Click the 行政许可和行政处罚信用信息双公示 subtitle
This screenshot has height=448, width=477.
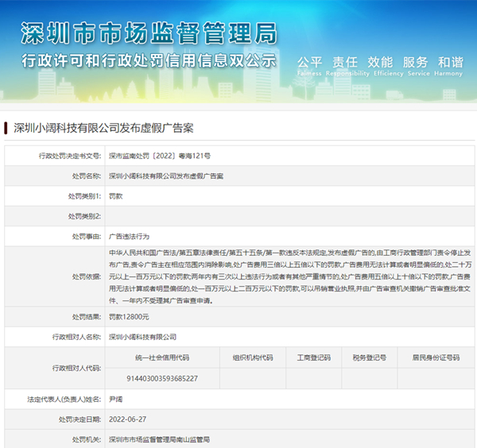(x=149, y=60)
